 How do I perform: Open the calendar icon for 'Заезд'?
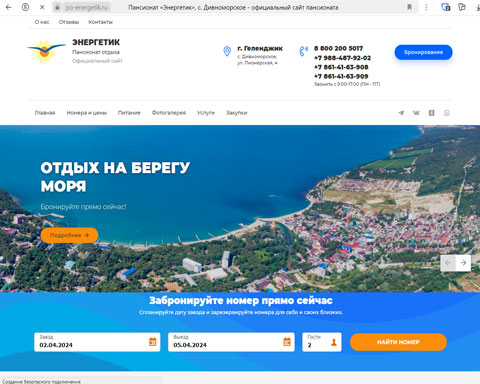153,342
